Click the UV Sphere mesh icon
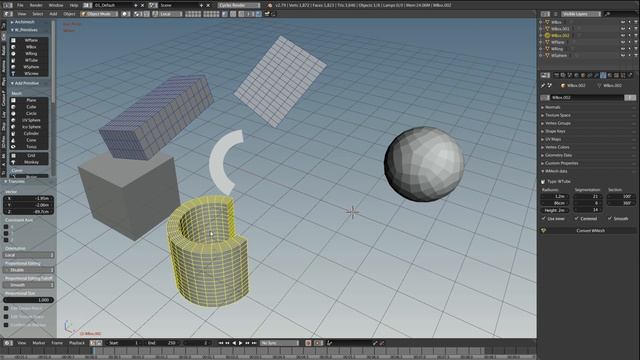 (13, 120)
